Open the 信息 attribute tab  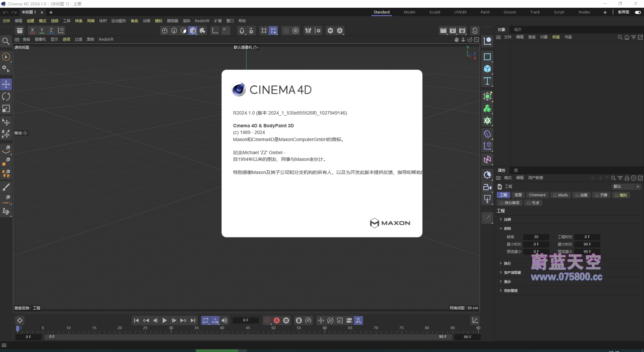click(x=518, y=195)
